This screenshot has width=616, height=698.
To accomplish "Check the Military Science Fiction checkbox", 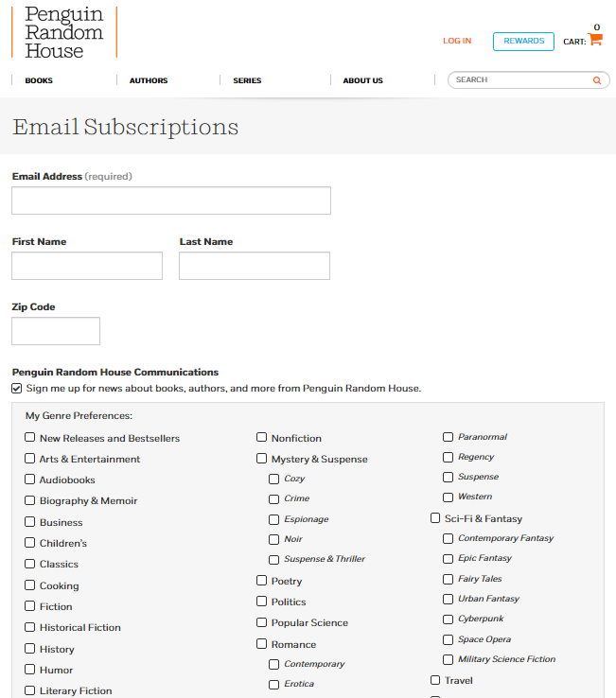I will [x=449, y=660].
